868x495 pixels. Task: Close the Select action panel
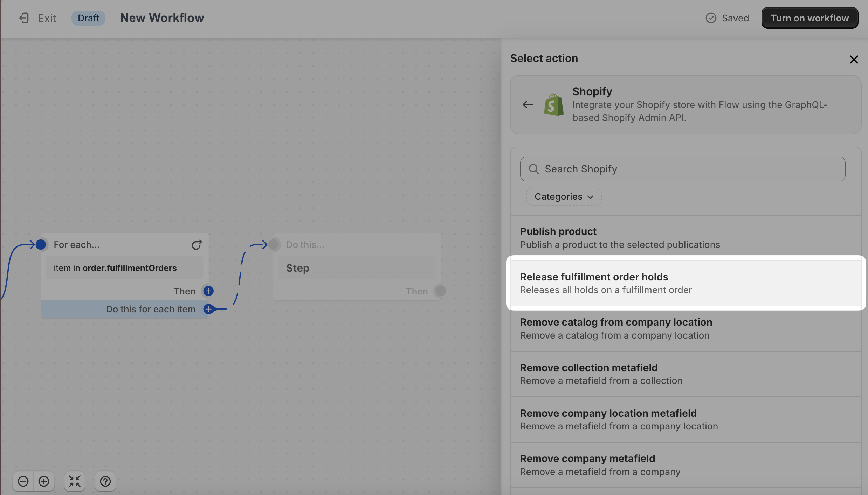point(854,60)
